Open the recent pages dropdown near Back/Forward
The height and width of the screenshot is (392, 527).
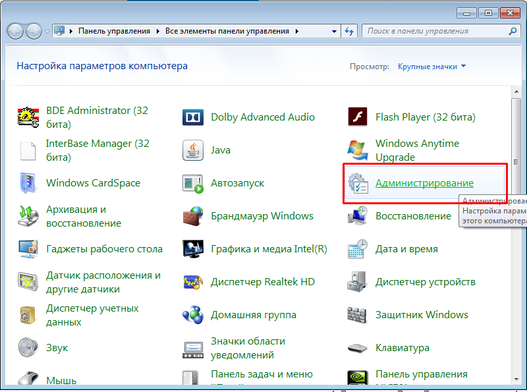pos(47,31)
